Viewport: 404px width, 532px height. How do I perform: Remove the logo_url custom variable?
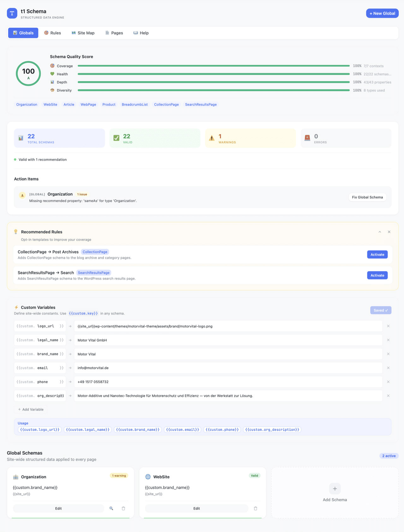click(388, 326)
